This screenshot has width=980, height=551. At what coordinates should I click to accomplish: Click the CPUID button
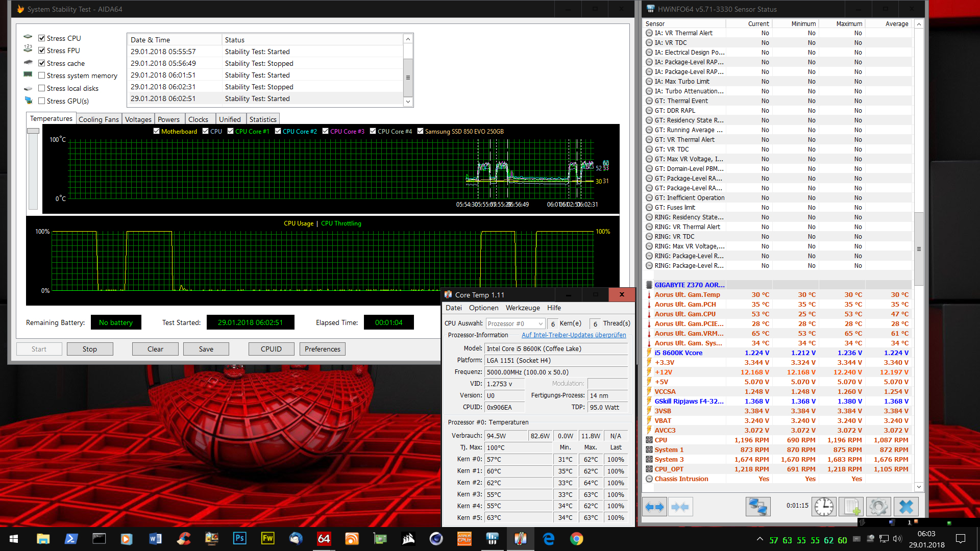(x=271, y=349)
